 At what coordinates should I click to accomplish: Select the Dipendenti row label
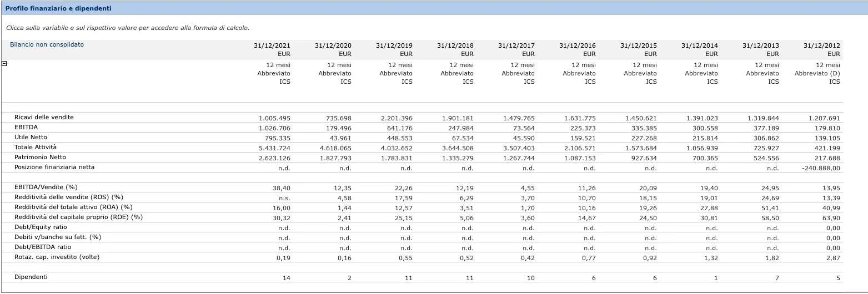pos(31,277)
